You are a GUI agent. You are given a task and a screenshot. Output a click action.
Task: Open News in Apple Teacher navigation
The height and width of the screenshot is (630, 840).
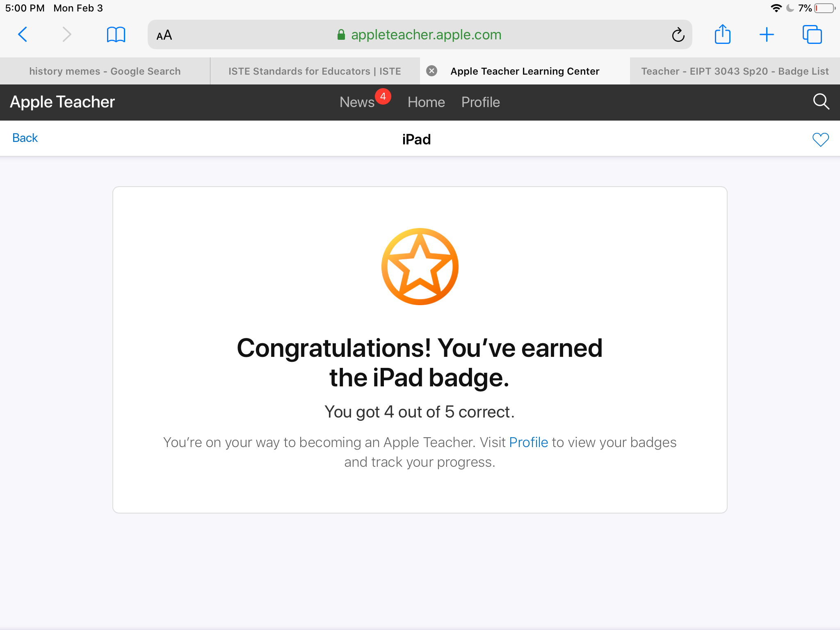click(x=357, y=102)
